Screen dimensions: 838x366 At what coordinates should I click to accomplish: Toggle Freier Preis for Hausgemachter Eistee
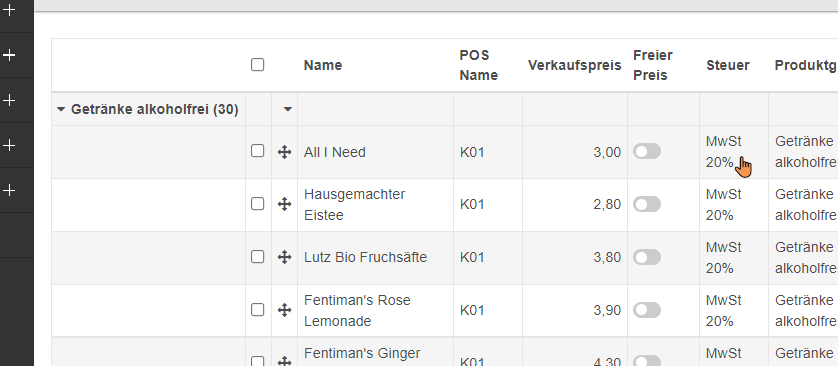(647, 204)
